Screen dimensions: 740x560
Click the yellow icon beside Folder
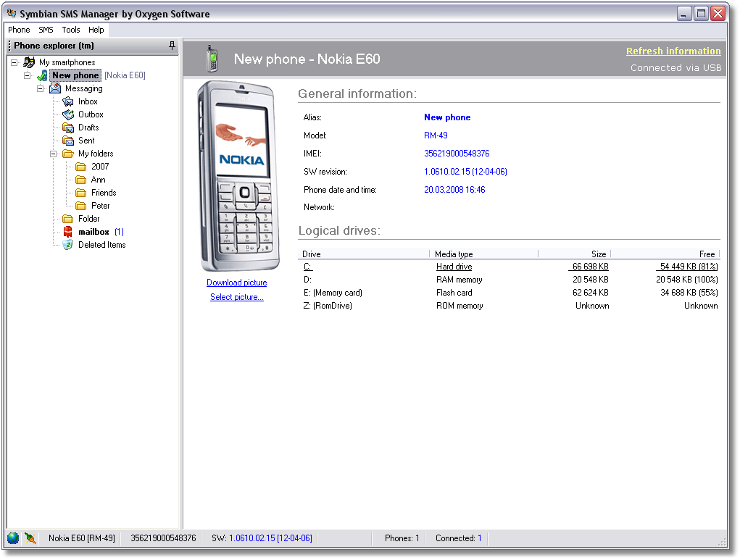tap(68, 219)
